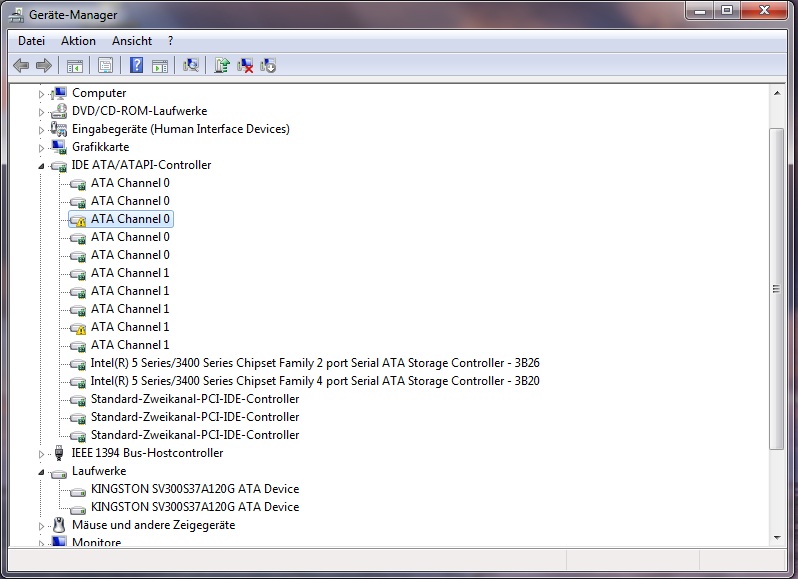Viewport: 798px width, 579px height.
Task: Open the ? help menu
Action: (x=170, y=41)
